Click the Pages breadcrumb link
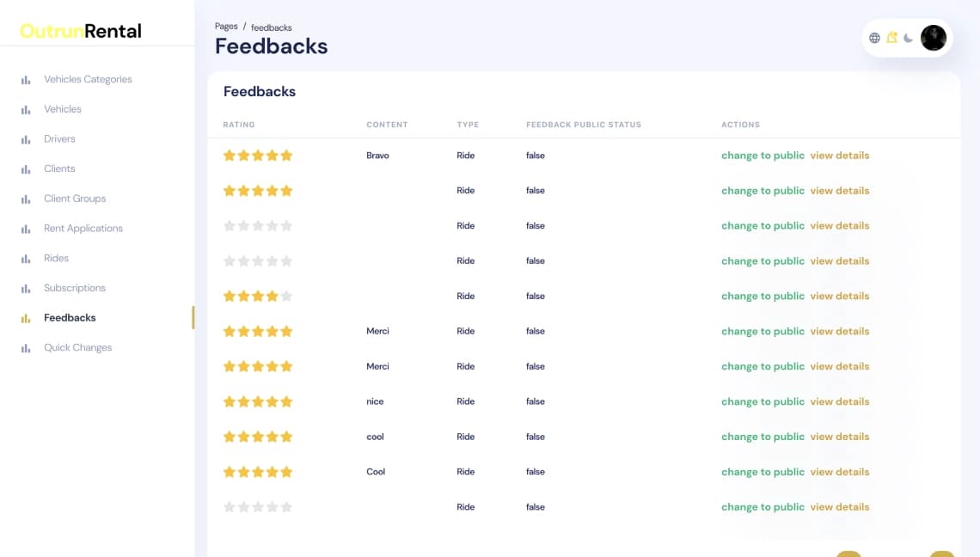 pyautogui.click(x=226, y=27)
